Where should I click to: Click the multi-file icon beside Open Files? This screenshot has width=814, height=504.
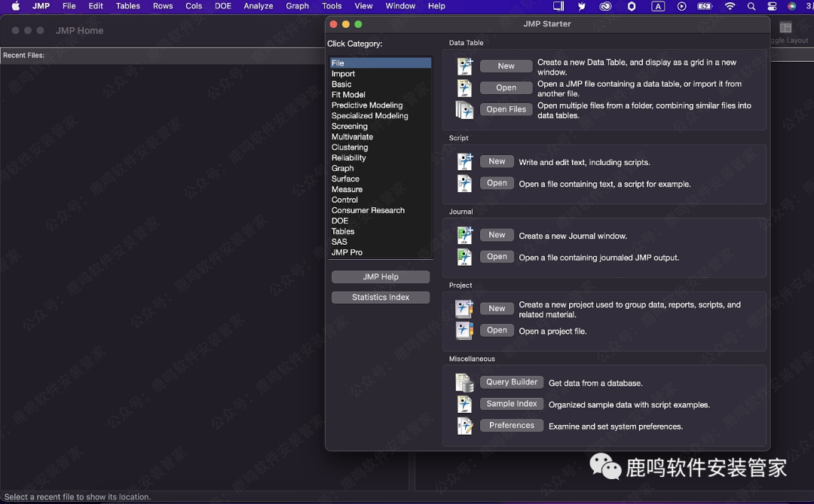[464, 110]
